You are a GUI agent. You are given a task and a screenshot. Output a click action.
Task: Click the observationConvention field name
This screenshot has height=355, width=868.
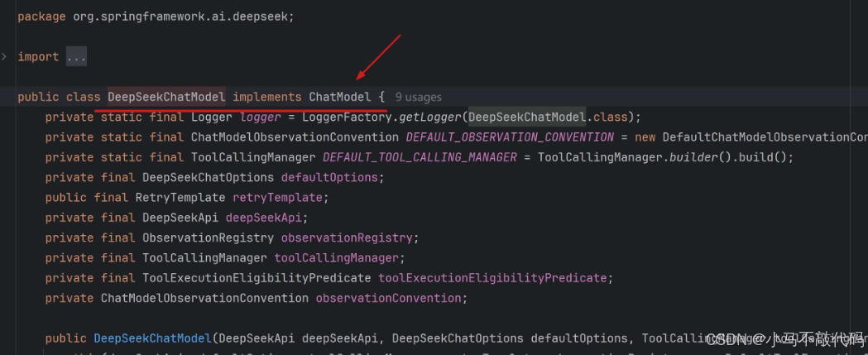pyautogui.click(x=389, y=298)
